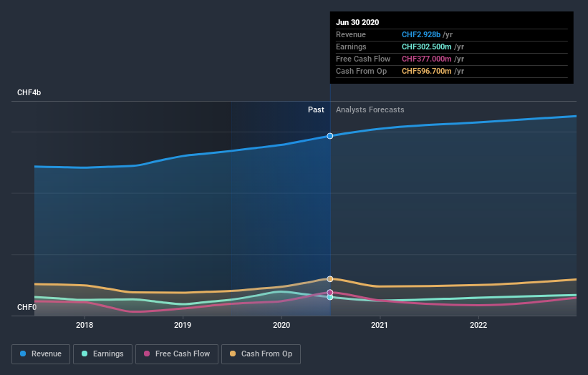Toggle the Cash From Op legend button
Screen dimensions: 588x375
261,354
